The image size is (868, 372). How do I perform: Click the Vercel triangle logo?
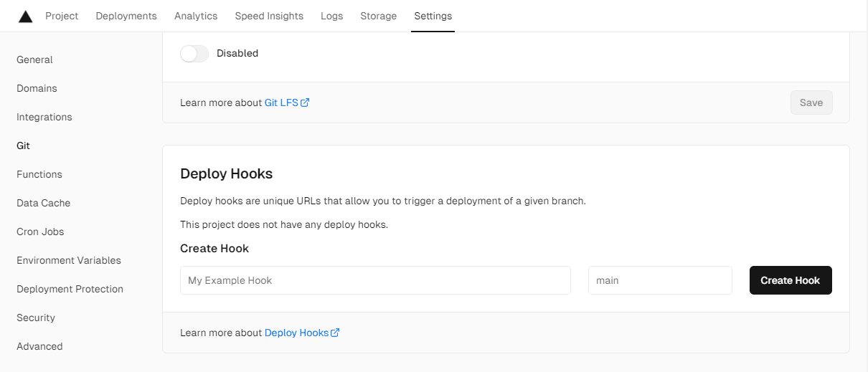point(25,16)
